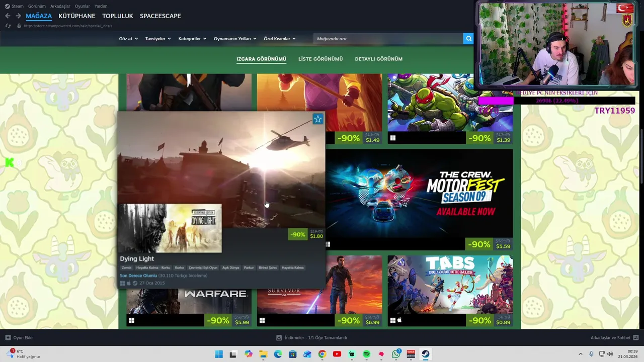
Task: Click the Birinci Şahıs tag
Action: [268, 267]
